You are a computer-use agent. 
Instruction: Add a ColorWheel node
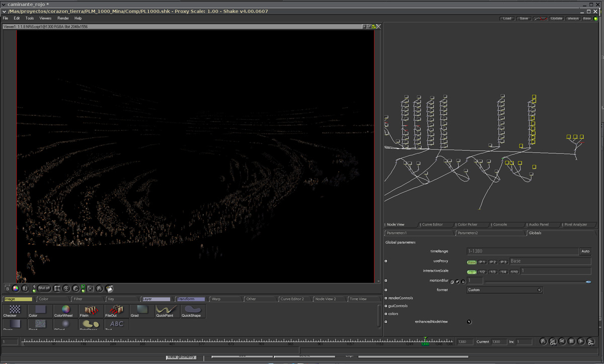click(x=65, y=311)
